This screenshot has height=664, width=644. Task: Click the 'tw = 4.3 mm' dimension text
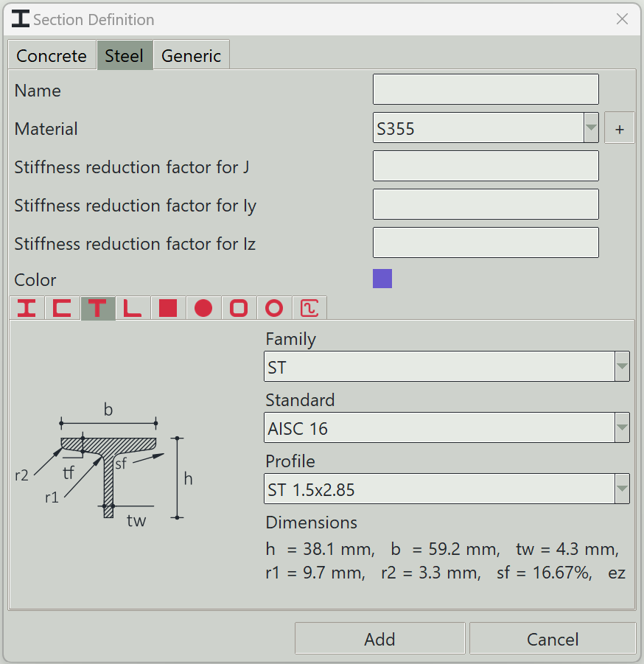coord(567,549)
